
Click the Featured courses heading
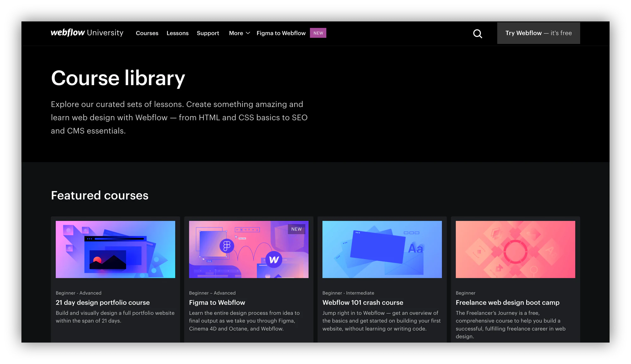tap(100, 196)
